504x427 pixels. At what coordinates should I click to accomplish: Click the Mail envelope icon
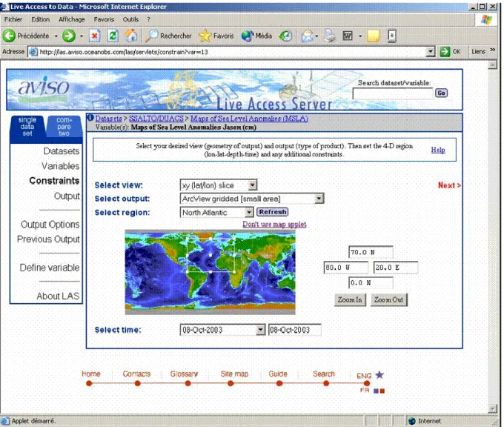(x=308, y=36)
